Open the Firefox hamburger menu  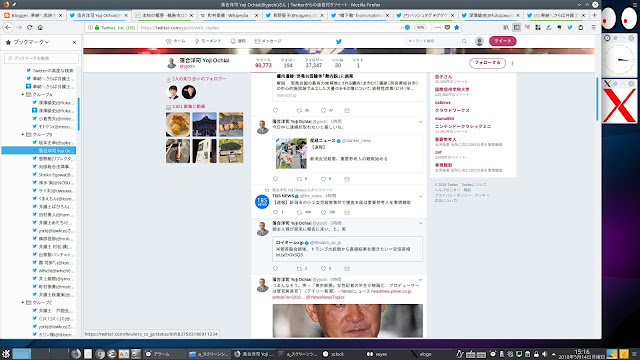coord(593,27)
